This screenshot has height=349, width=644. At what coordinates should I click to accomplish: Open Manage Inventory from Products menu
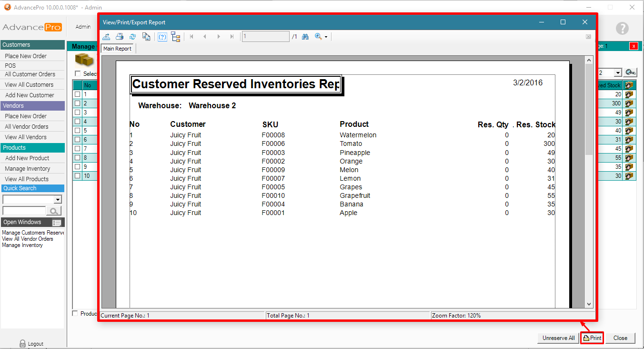coord(28,169)
